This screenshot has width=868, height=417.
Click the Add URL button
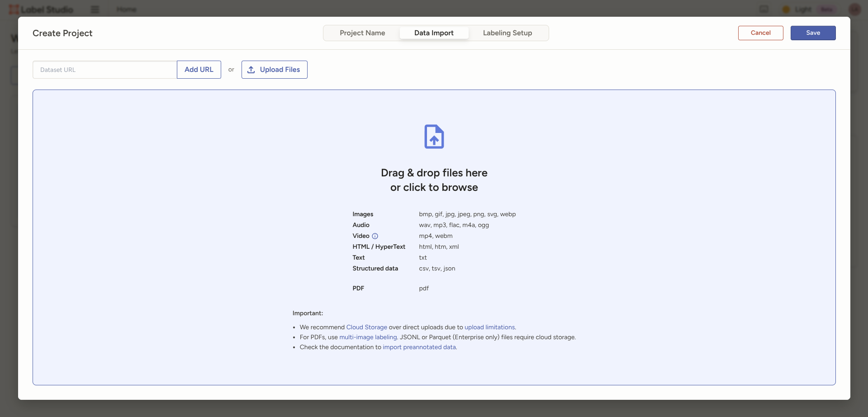coord(199,70)
